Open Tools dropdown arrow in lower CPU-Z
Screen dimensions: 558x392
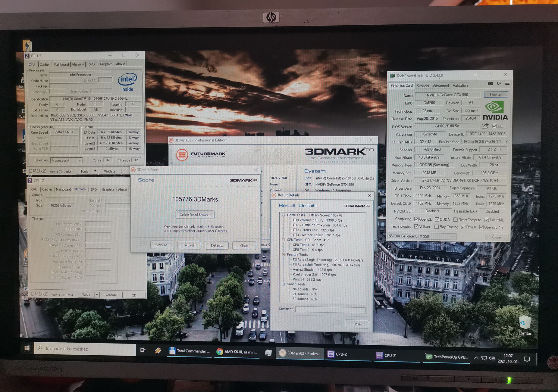tap(97, 295)
